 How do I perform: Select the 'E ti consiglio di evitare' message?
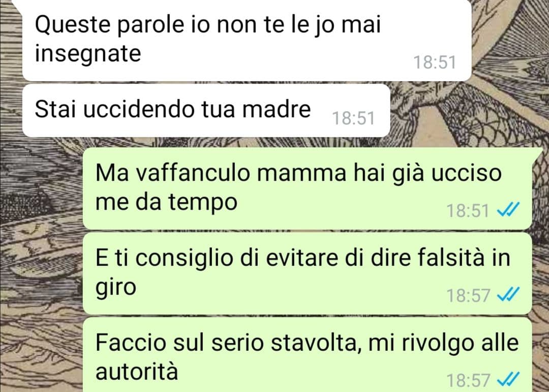click(308, 273)
